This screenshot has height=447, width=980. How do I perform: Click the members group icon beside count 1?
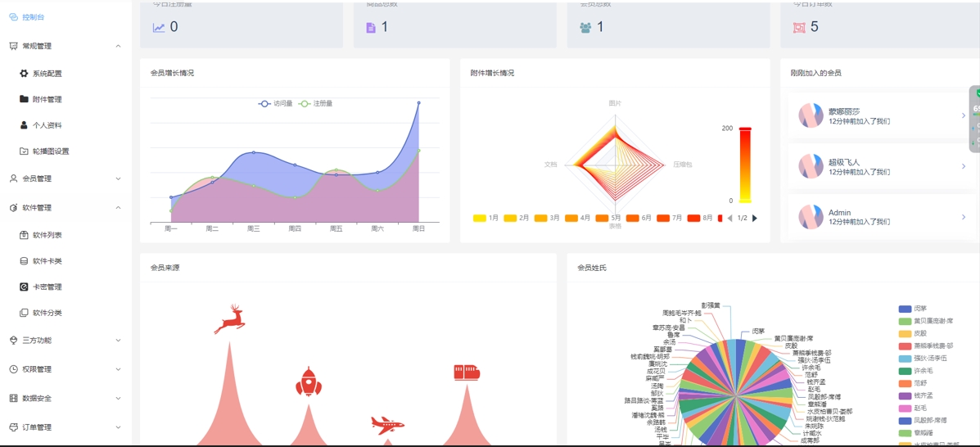click(x=585, y=27)
